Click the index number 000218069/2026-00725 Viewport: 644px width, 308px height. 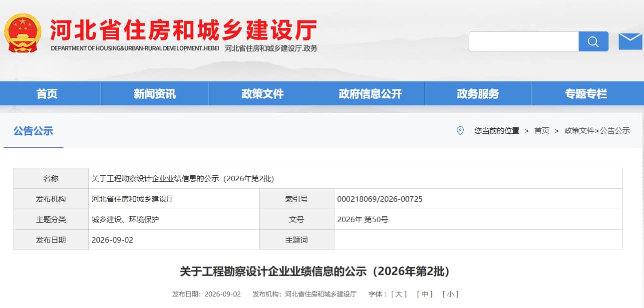coord(380,199)
